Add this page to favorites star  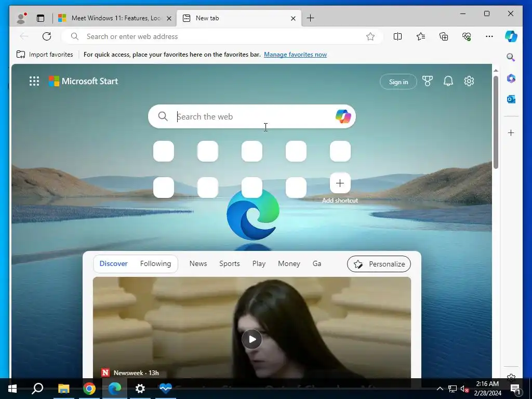pos(370,36)
